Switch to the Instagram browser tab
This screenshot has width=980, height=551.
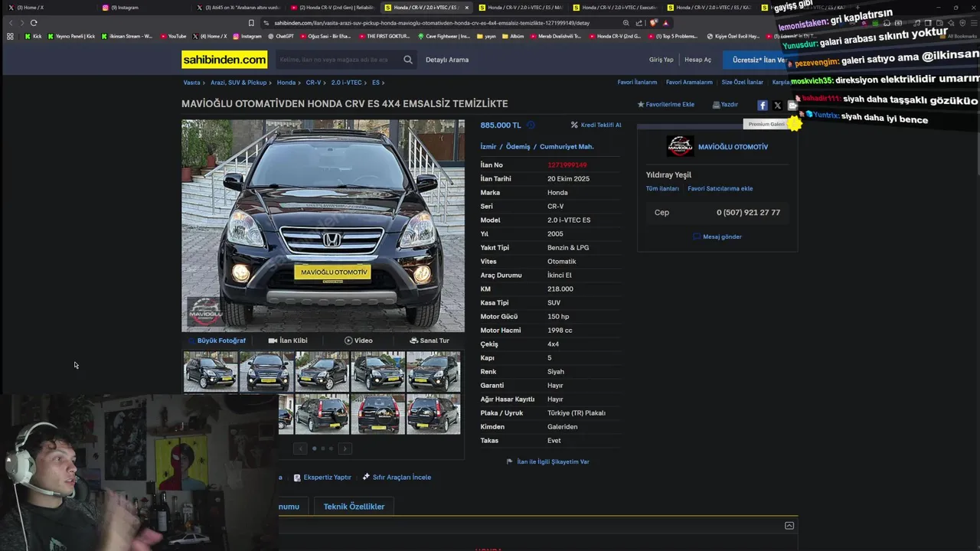coord(142,8)
